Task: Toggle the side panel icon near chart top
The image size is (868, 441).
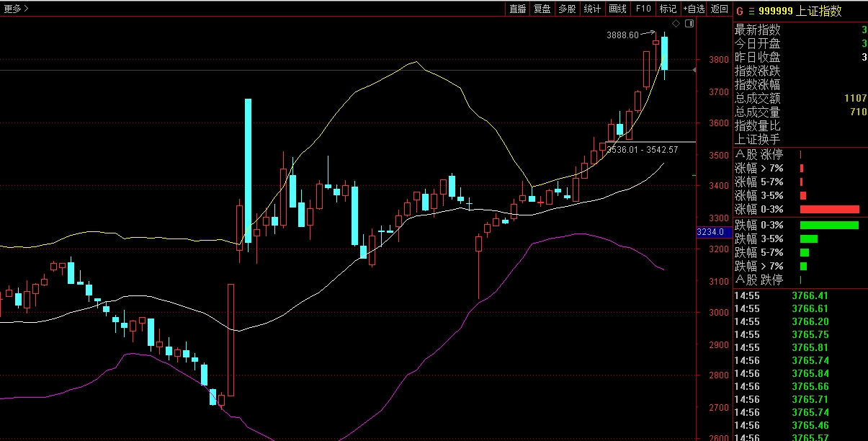Action: [689, 24]
